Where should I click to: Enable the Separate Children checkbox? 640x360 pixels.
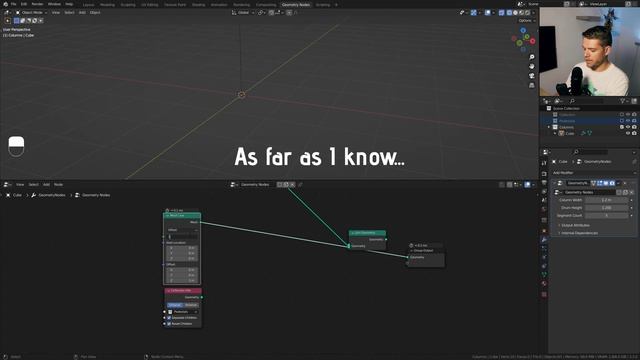coord(169,318)
